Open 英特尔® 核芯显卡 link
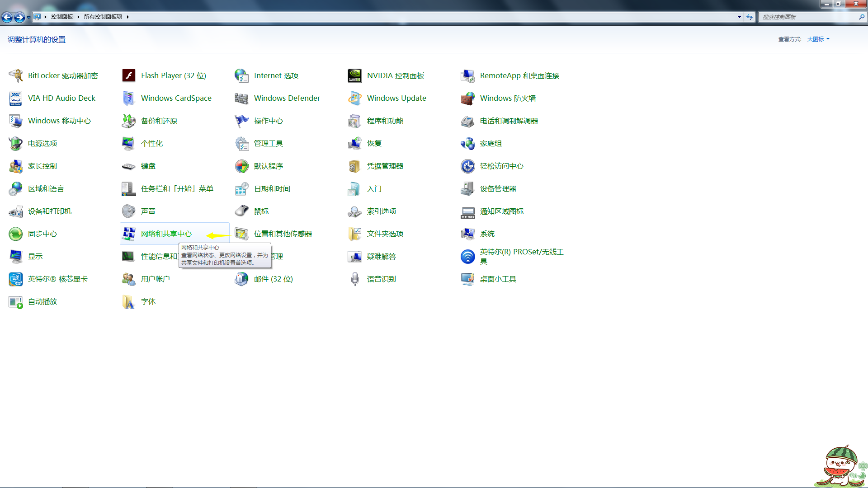 tap(58, 279)
